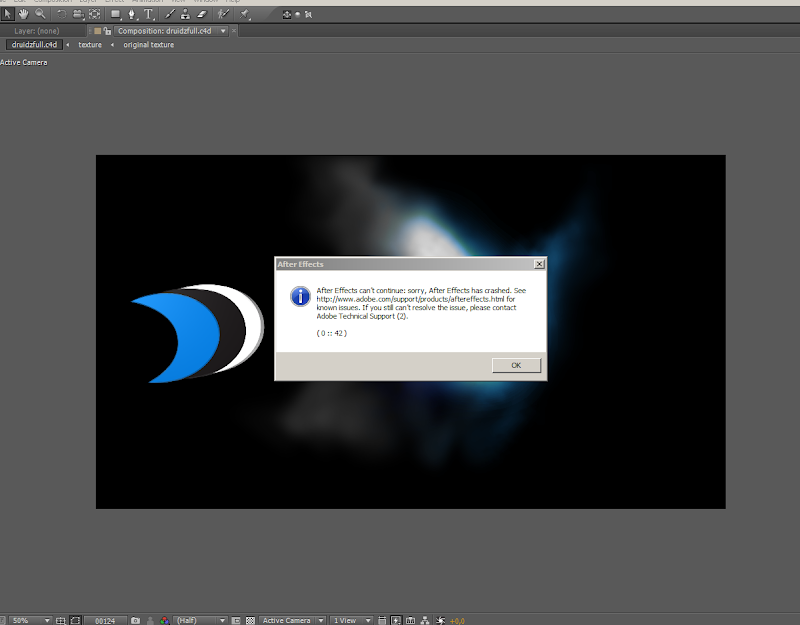The height and width of the screenshot is (625, 800).
Task: Click the arrow before texture breadcrumb
Action: tap(68, 45)
